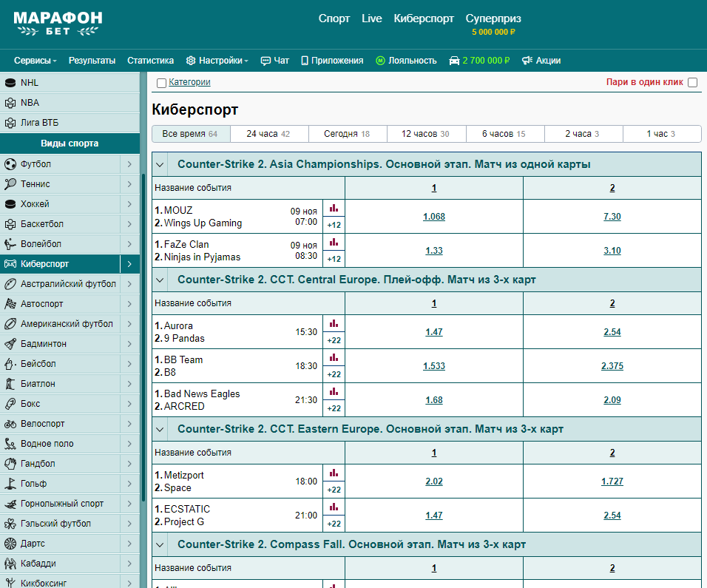Click the Футбол ball icon
The height and width of the screenshot is (588, 707).
(10, 164)
